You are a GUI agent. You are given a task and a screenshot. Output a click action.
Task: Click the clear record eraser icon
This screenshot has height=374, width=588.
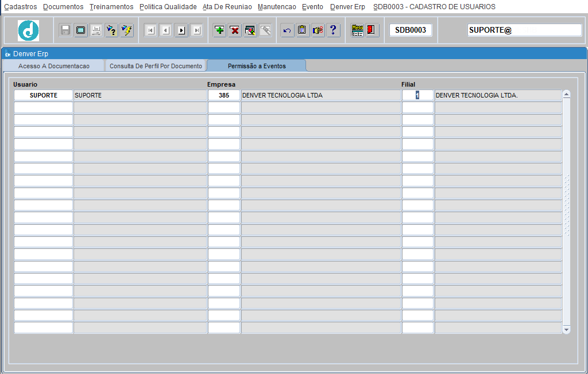pos(250,30)
